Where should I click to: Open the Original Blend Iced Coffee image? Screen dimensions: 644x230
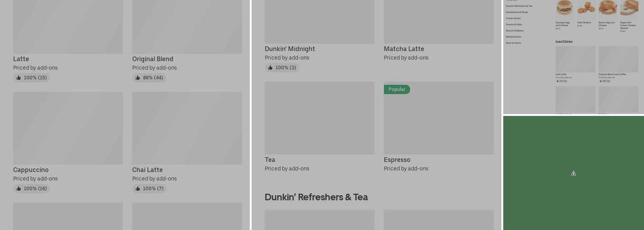(x=618, y=59)
